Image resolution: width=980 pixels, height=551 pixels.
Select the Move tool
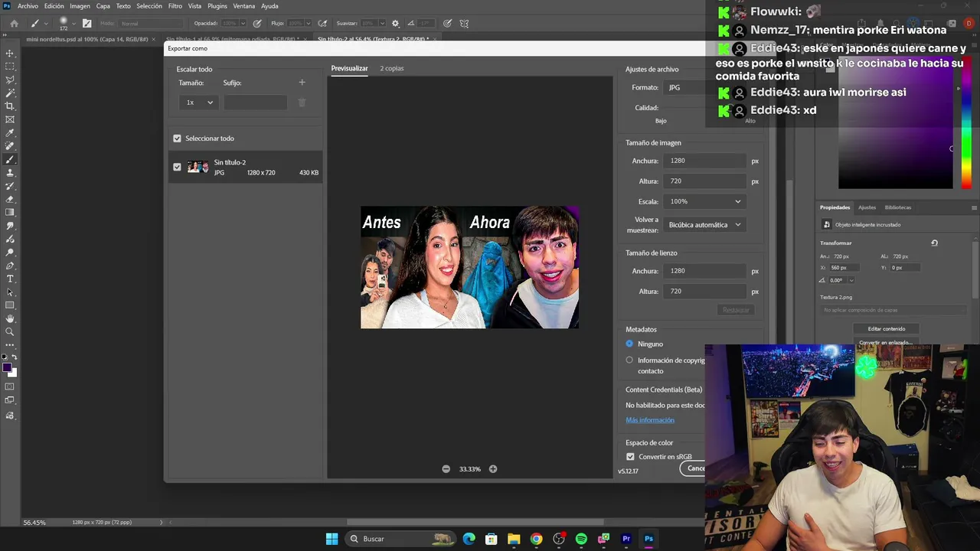[10, 53]
